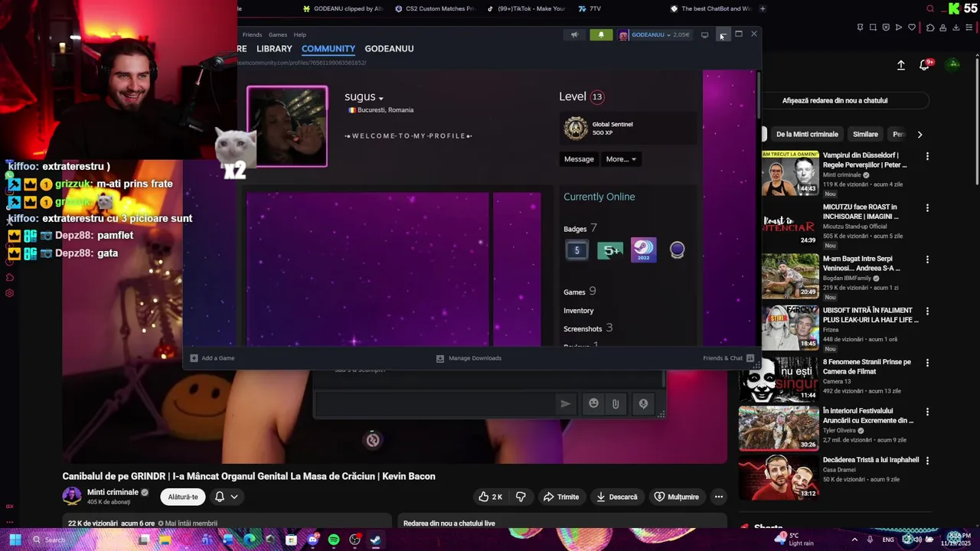Open Spotify from the Windows taskbar

pos(334,540)
